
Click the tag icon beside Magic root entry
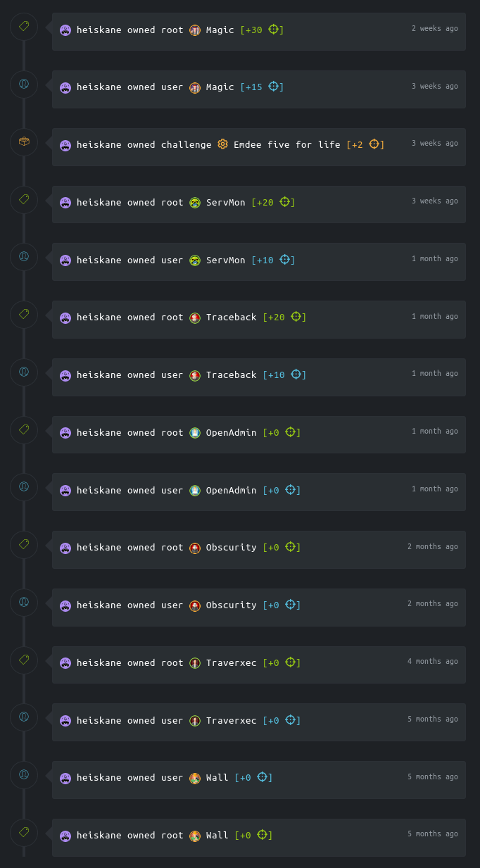24,27
